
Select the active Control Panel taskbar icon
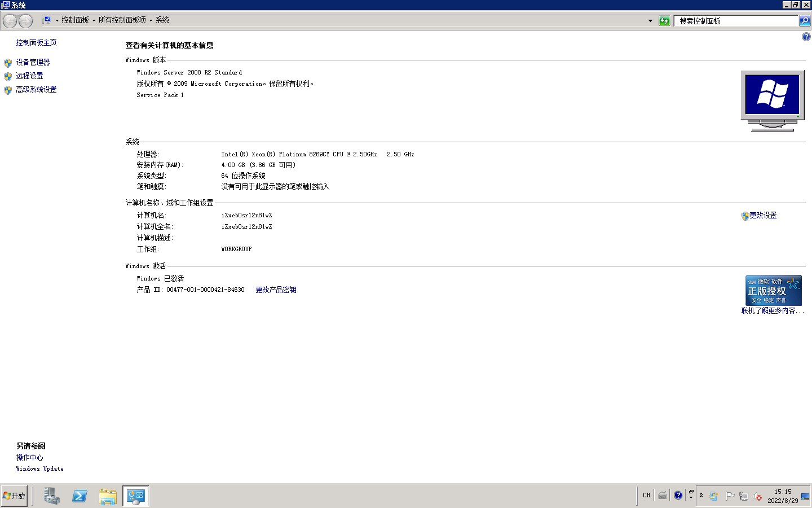(x=135, y=496)
